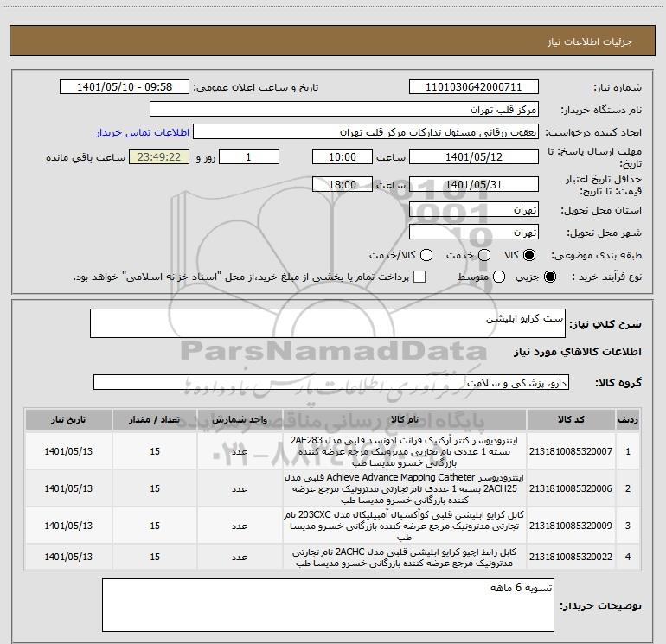The height and width of the screenshot is (644, 666).
Task: Click the شماره نیاز field 1101030642000711
Action: [x=474, y=86]
